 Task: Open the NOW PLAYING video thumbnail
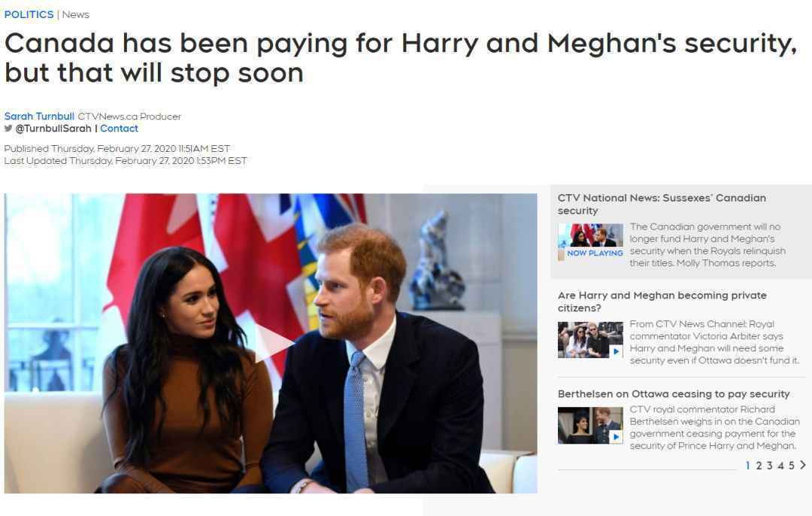pos(590,242)
